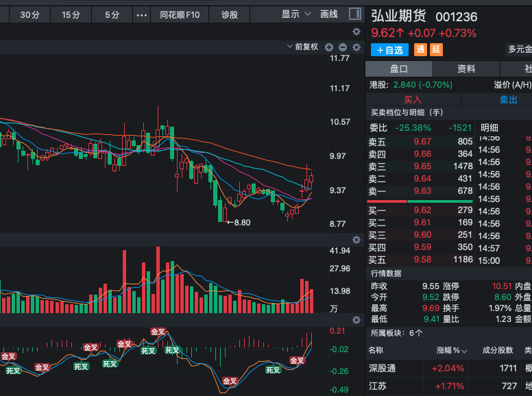Click the 所属板块: 6个 label
Image resolution: width=532 pixels, height=396 pixels.
tap(396, 333)
